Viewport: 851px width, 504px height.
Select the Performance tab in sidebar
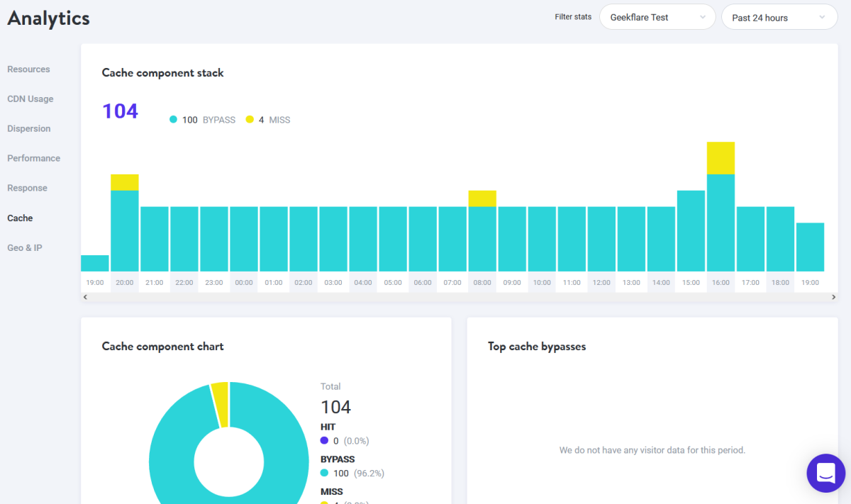(x=33, y=159)
